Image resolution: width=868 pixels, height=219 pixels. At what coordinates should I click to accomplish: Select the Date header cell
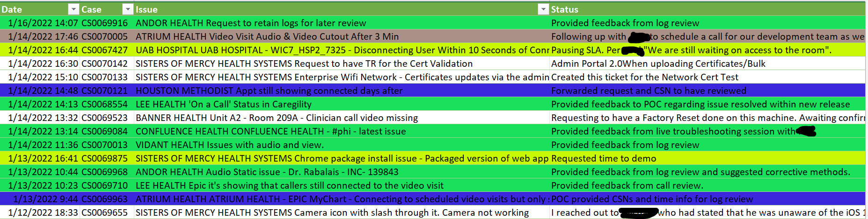click(x=40, y=9)
